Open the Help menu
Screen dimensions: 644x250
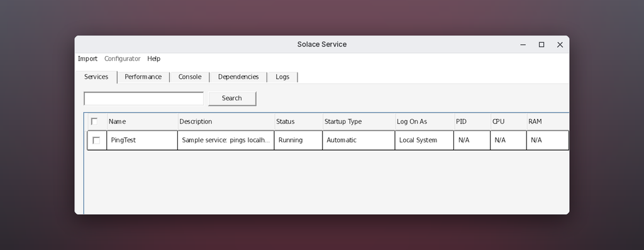coord(153,59)
